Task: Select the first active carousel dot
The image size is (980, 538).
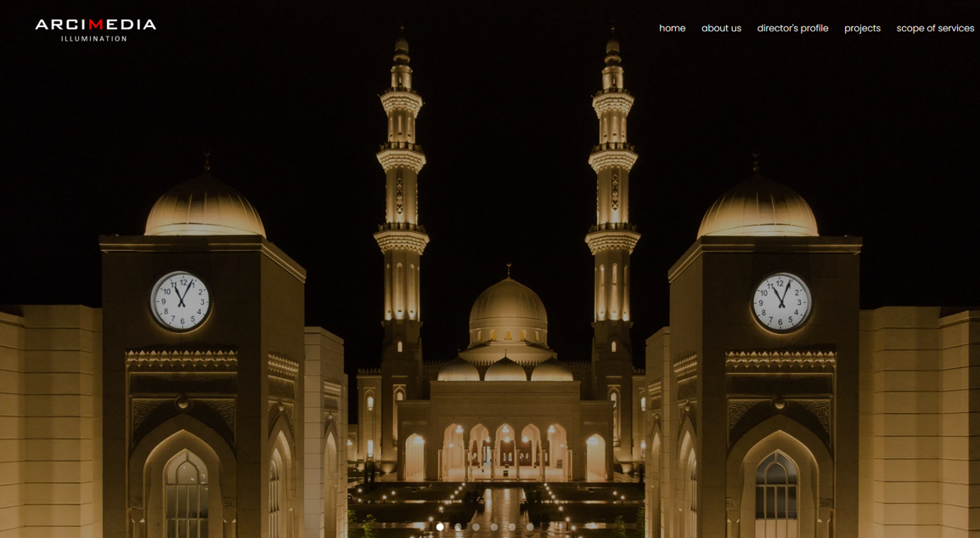Action: point(440,527)
